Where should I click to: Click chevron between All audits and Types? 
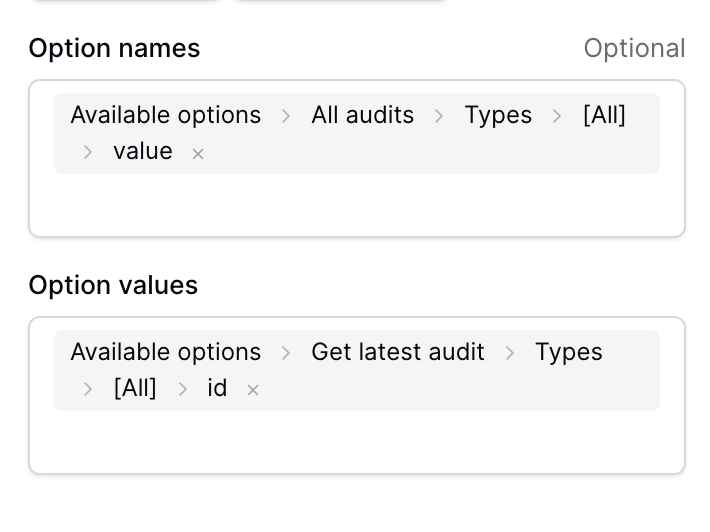pos(439,116)
